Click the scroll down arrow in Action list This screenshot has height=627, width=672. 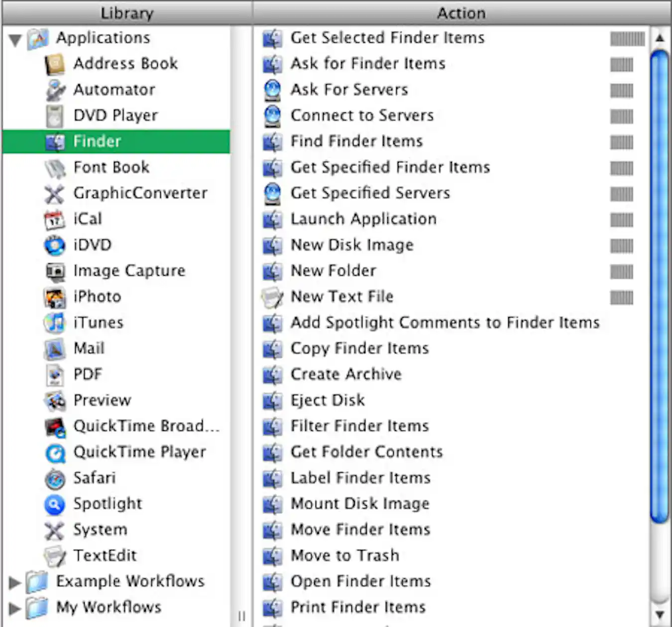[x=660, y=615]
